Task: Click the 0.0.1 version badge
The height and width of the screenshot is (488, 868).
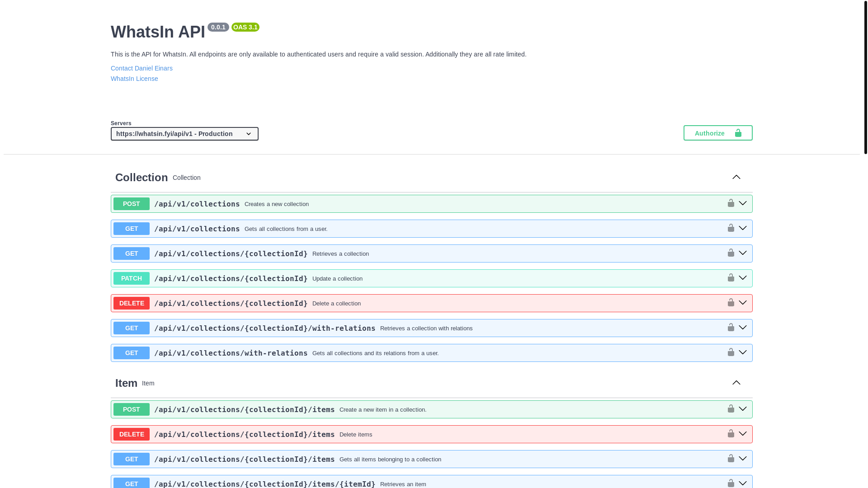Action: click(x=218, y=27)
